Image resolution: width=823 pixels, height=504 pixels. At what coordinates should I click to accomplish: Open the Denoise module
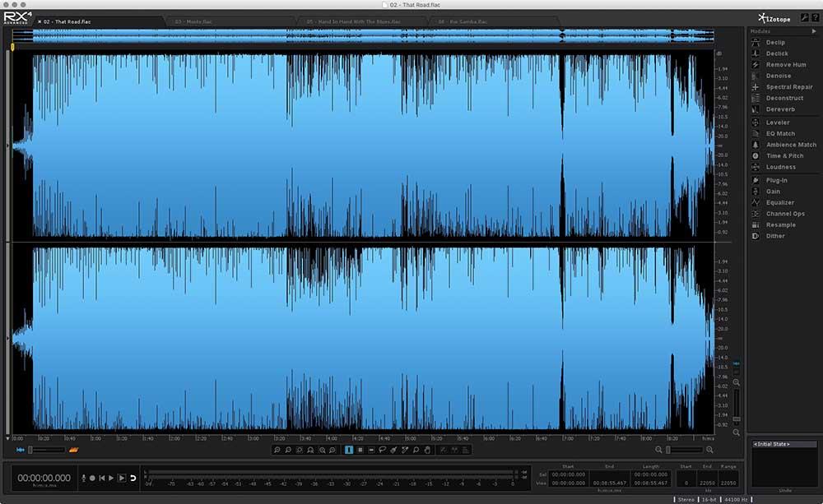[778, 76]
